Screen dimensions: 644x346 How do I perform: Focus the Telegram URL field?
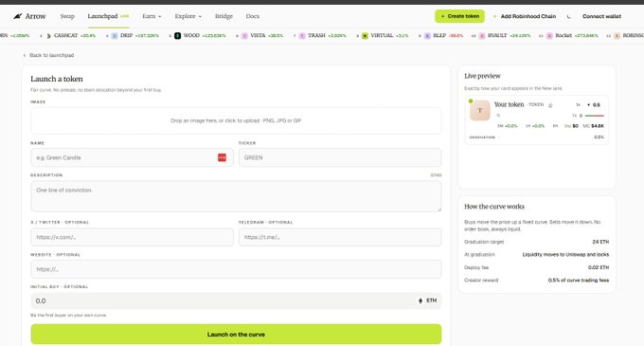340,237
